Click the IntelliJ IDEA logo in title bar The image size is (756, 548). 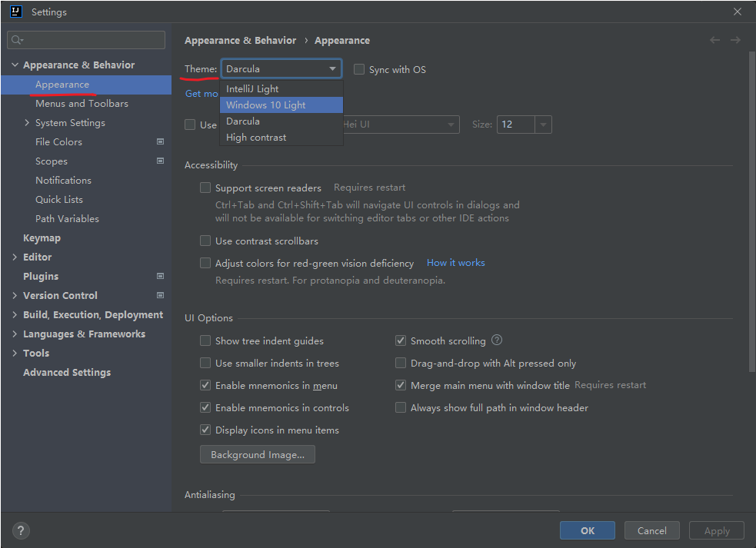16,12
